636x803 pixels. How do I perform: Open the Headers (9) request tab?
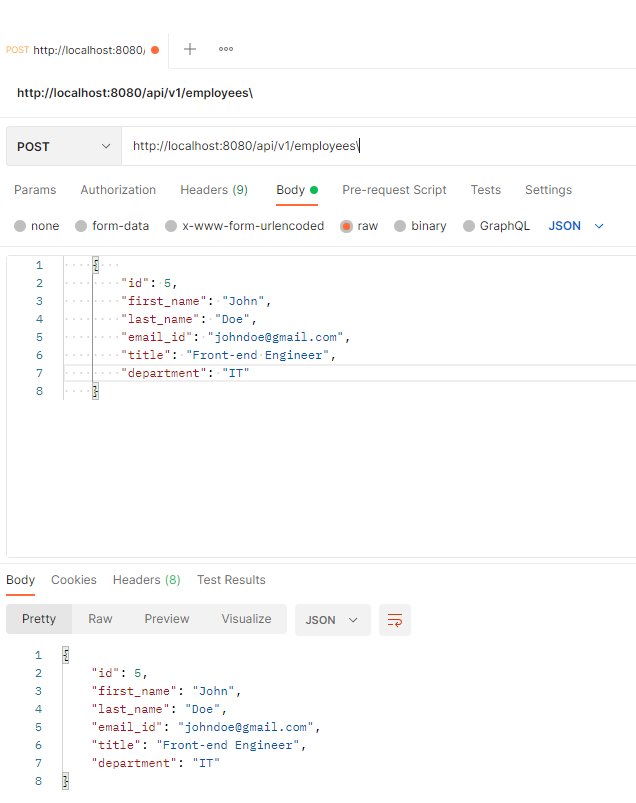point(213,190)
